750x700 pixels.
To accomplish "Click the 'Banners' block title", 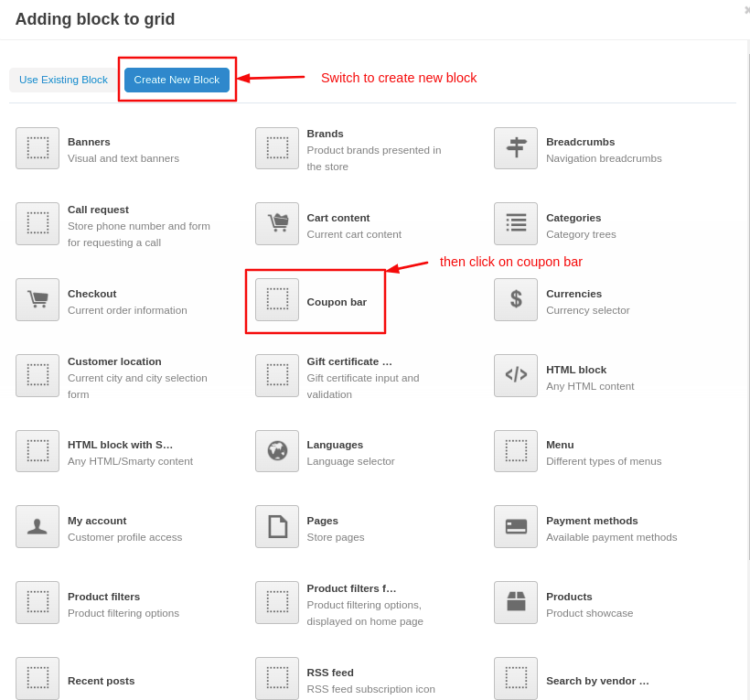I will click(x=89, y=142).
